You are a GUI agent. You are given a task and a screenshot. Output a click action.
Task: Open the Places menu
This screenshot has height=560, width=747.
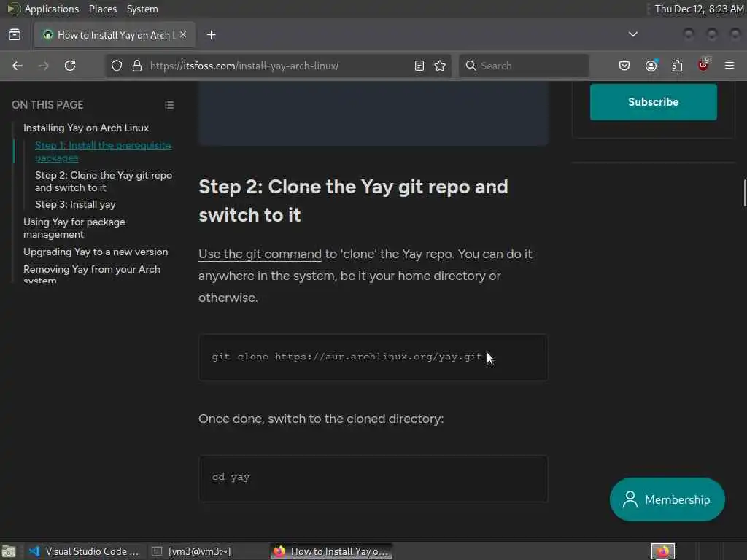click(102, 9)
